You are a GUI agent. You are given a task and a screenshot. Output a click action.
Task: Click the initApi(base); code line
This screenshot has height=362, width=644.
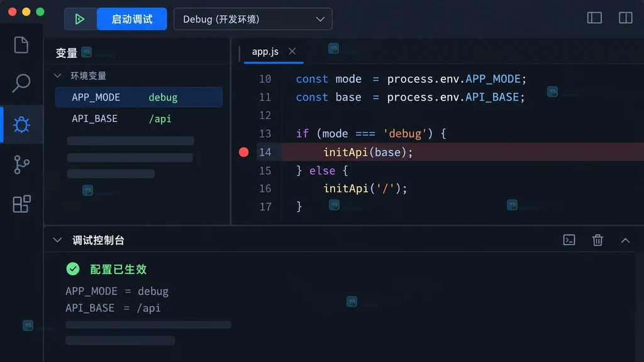[368, 152]
